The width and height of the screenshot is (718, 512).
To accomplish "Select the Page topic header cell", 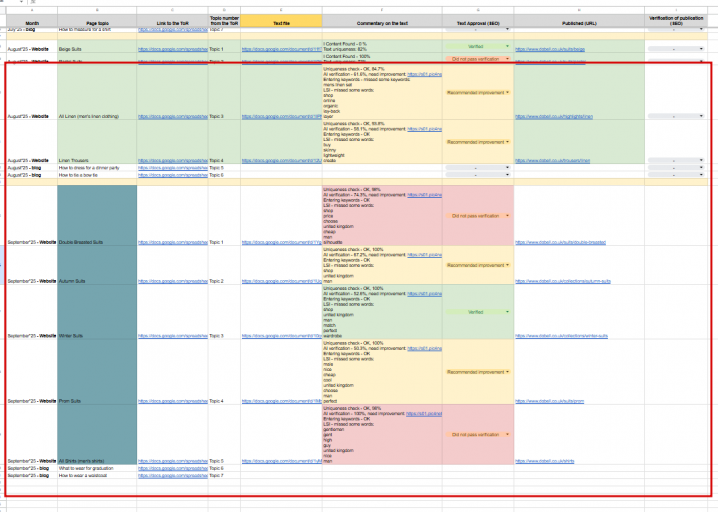I will click(x=97, y=21).
